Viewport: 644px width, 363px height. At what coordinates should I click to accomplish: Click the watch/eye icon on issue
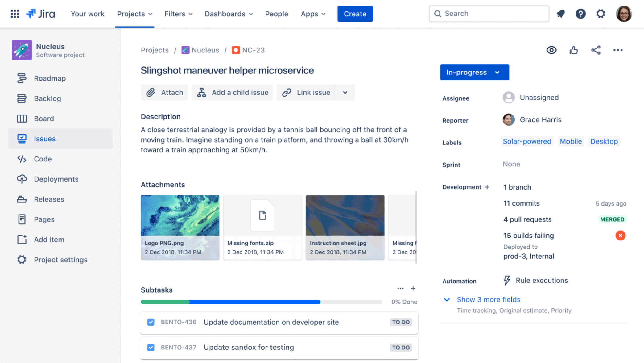[551, 50]
